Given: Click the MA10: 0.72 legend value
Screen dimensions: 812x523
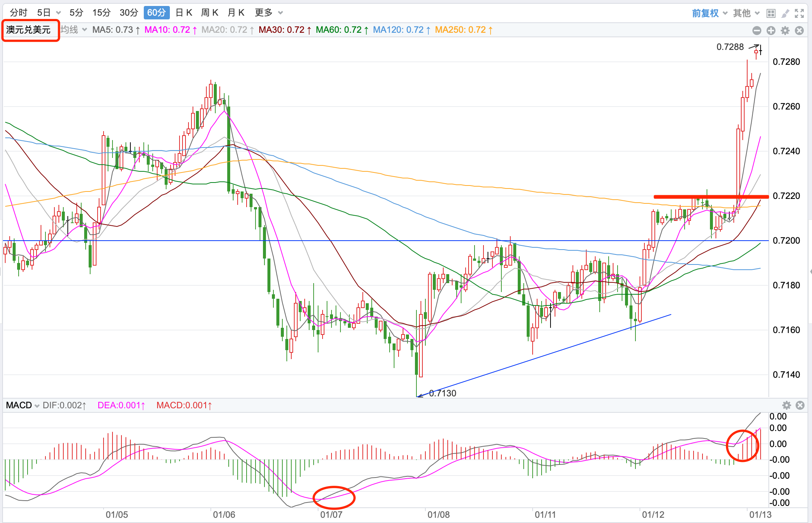Looking at the screenshot, I should (x=171, y=30).
